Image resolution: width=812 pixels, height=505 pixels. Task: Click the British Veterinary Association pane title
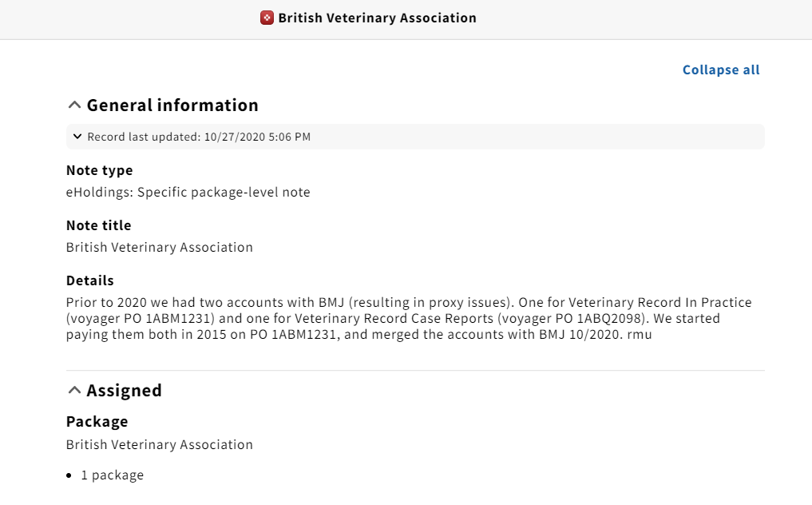377,18
